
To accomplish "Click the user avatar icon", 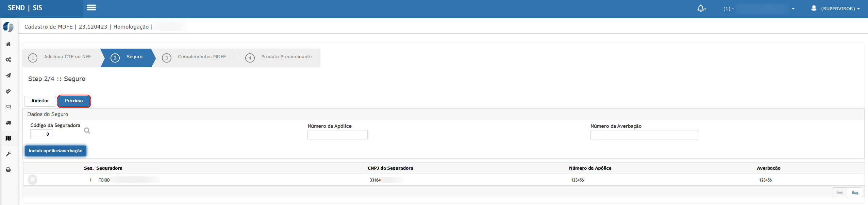I will click(814, 8).
